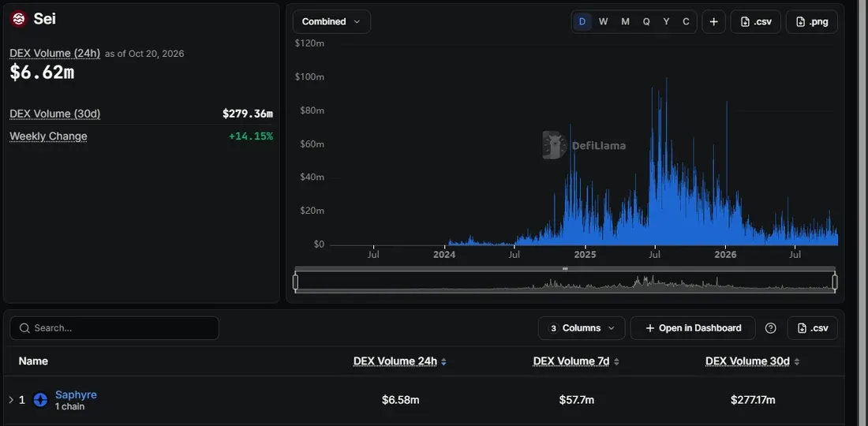The width and height of the screenshot is (868, 426).
Task: Click the right handle of chart range slider
Action: tap(835, 282)
